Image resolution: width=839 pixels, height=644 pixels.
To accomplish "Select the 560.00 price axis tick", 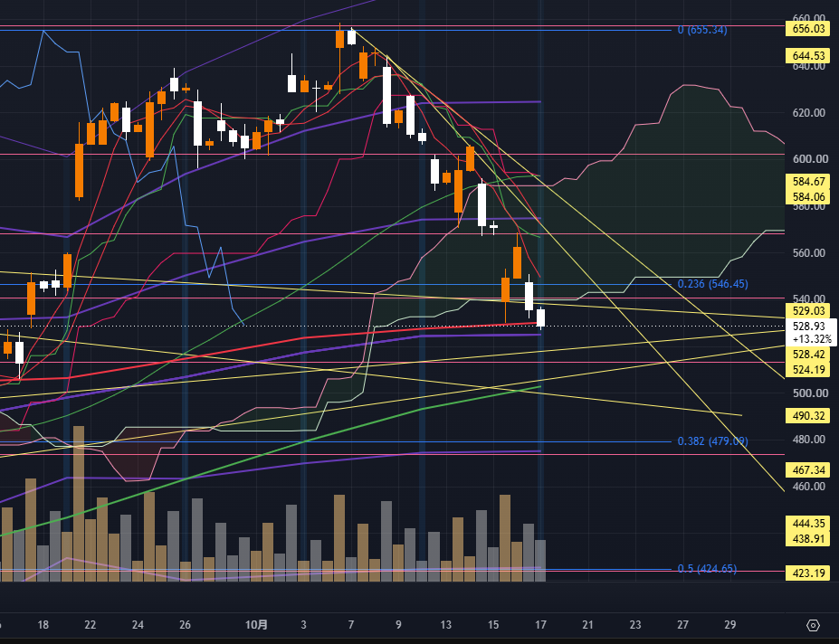I will (x=808, y=253).
